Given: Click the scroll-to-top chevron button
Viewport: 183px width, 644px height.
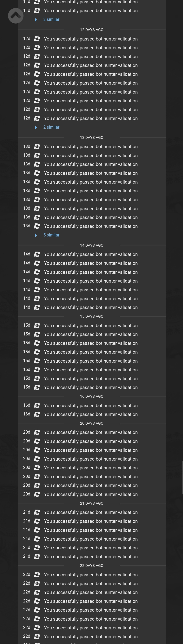Looking at the screenshot, I should click(x=16, y=16).
